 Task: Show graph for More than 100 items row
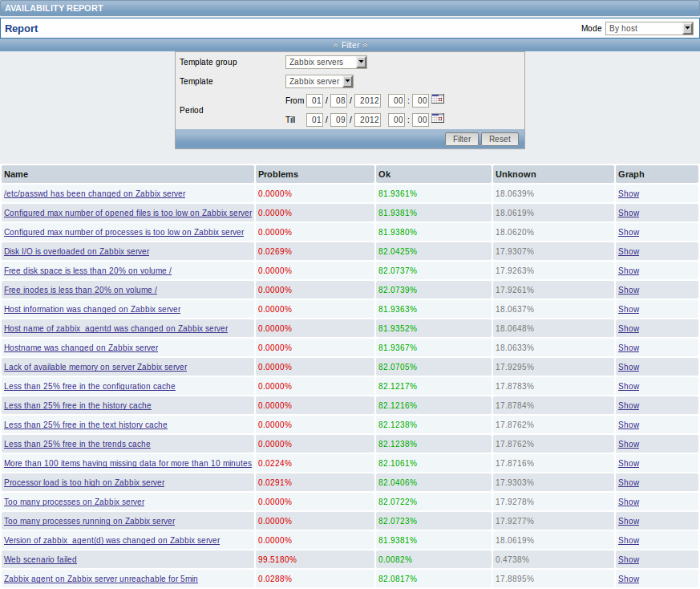629,462
